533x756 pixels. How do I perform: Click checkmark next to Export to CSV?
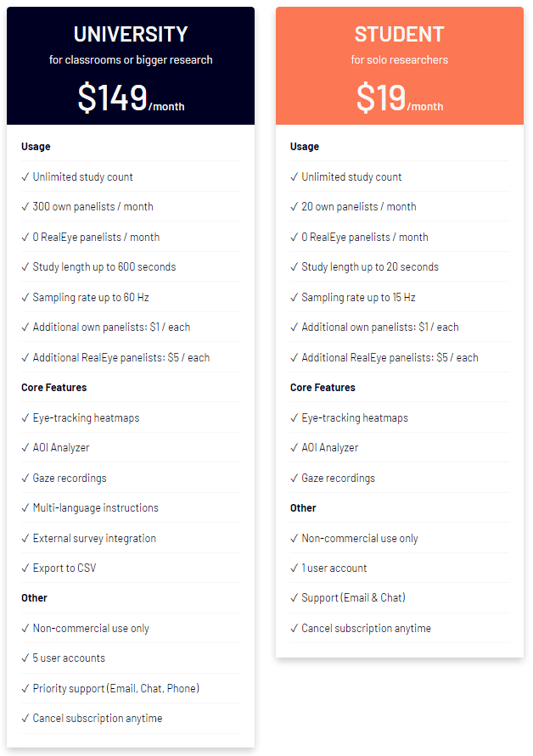click(x=25, y=568)
